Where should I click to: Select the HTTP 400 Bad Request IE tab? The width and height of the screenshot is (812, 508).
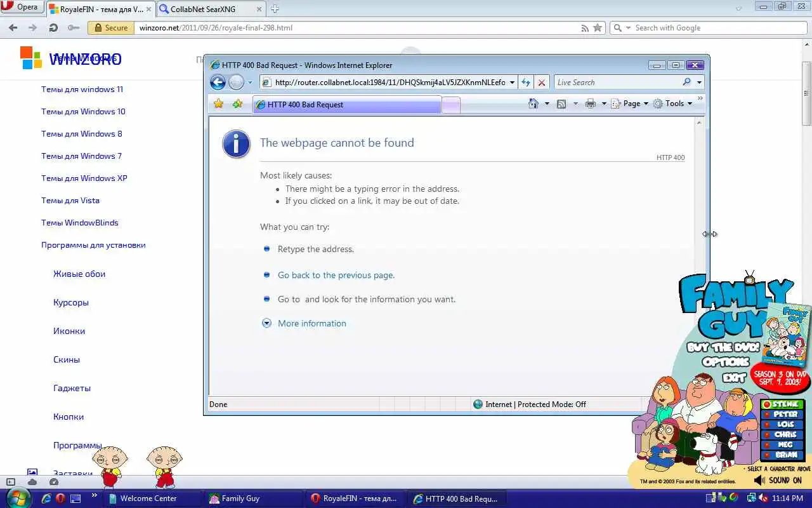pos(346,105)
